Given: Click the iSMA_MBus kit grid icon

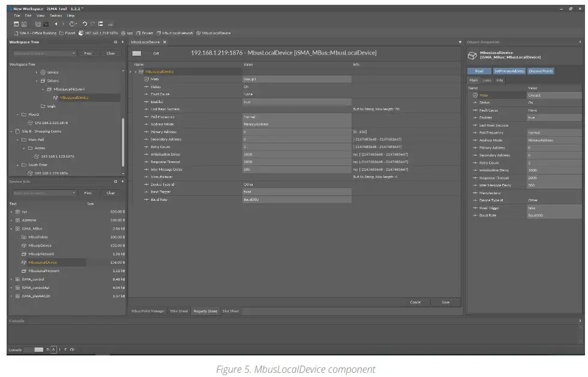Looking at the screenshot, I should click(17, 228).
